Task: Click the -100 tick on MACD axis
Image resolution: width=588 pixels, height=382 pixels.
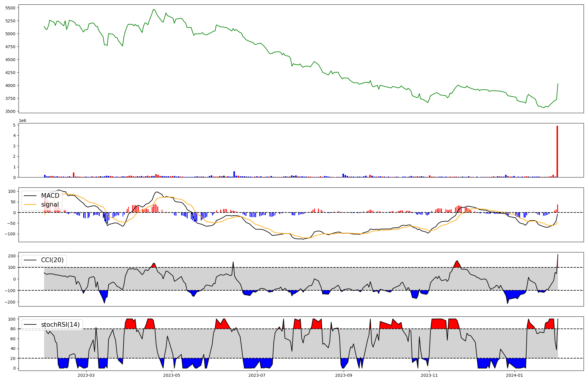Action: [10, 234]
